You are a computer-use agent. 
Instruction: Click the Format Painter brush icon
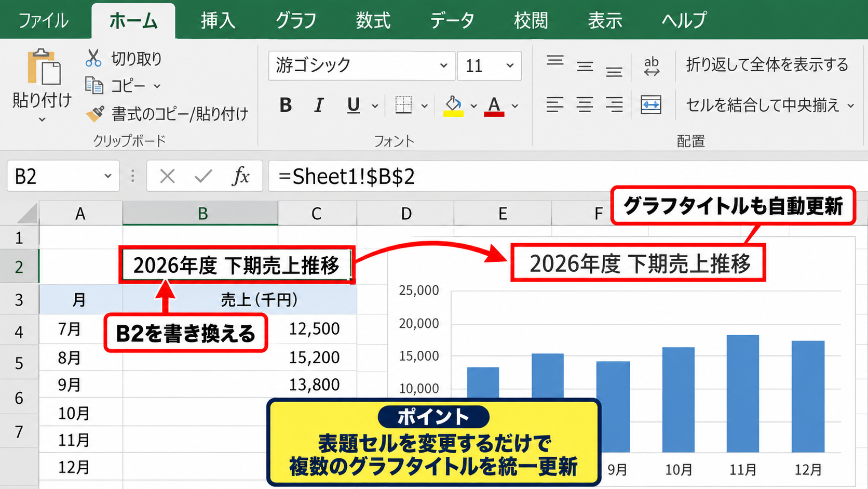94,114
